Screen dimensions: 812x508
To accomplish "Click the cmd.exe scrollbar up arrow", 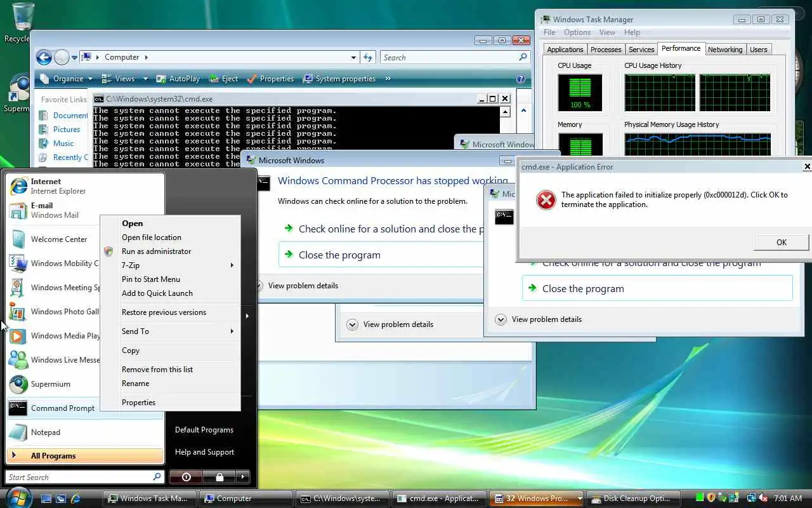I will point(505,112).
